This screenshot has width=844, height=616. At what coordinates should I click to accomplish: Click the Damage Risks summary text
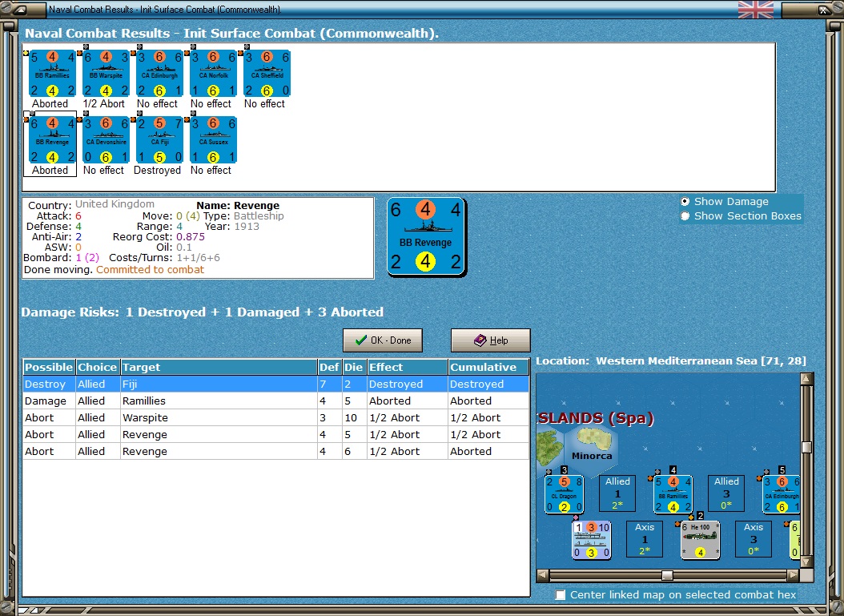pos(203,312)
